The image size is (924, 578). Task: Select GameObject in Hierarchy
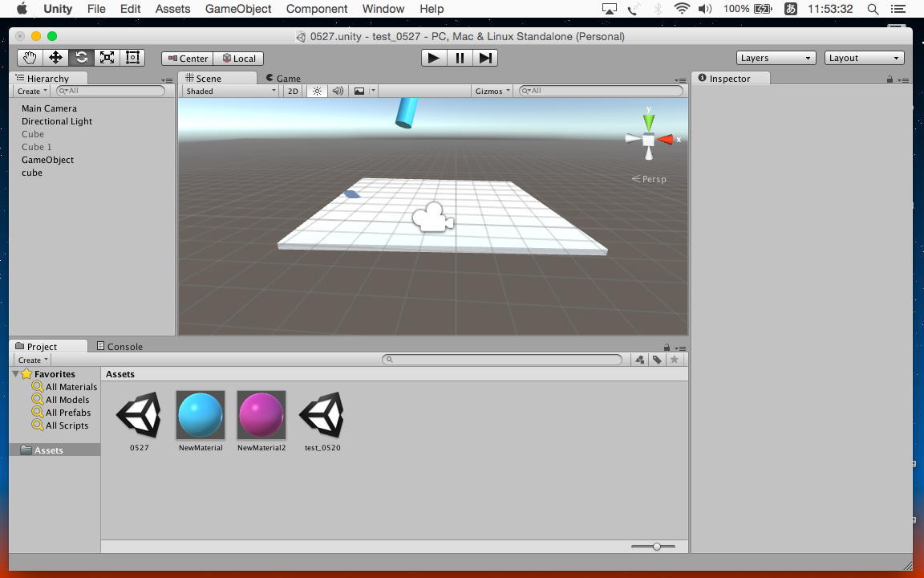click(48, 160)
